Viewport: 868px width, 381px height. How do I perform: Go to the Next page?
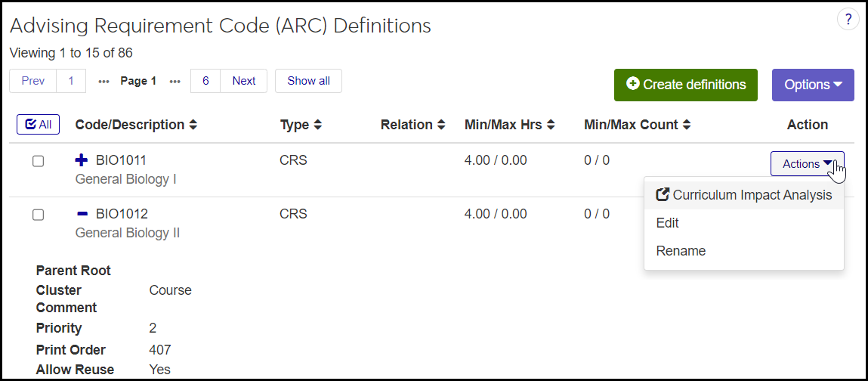(x=243, y=81)
